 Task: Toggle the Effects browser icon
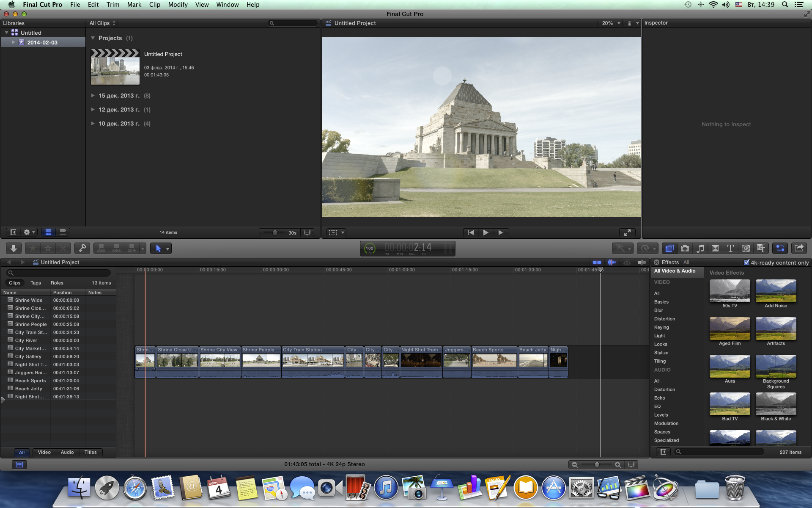click(669, 248)
